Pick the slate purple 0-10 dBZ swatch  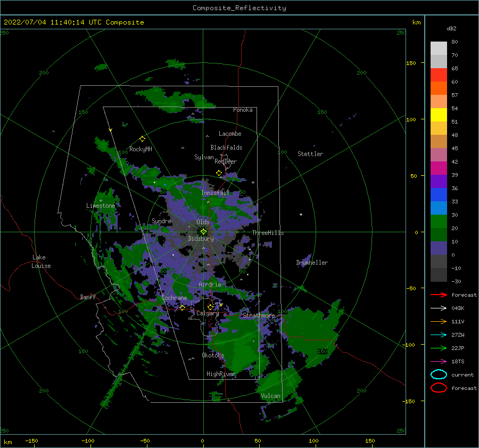coord(439,248)
